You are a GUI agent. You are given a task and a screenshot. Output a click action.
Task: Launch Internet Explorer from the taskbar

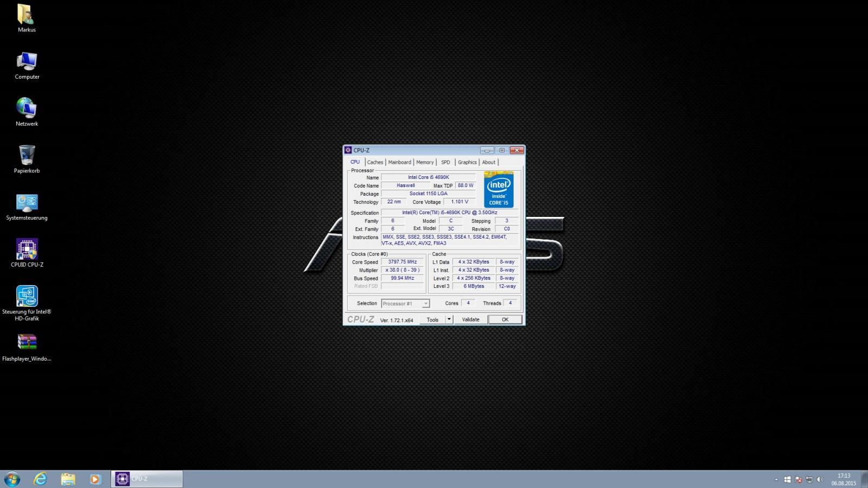tap(40, 479)
